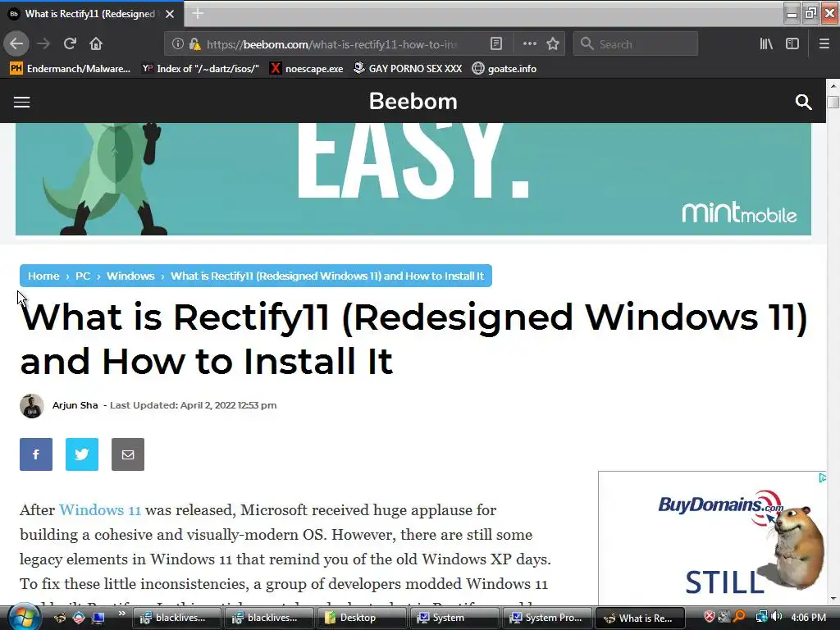Screen dimensions: 840x630
Task: Open the page actions three-dot menu
Action: (x=529, y=44)
